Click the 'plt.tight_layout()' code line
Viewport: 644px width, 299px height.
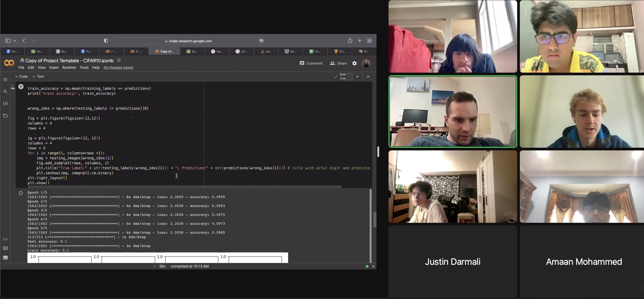(x=48, y=178)
